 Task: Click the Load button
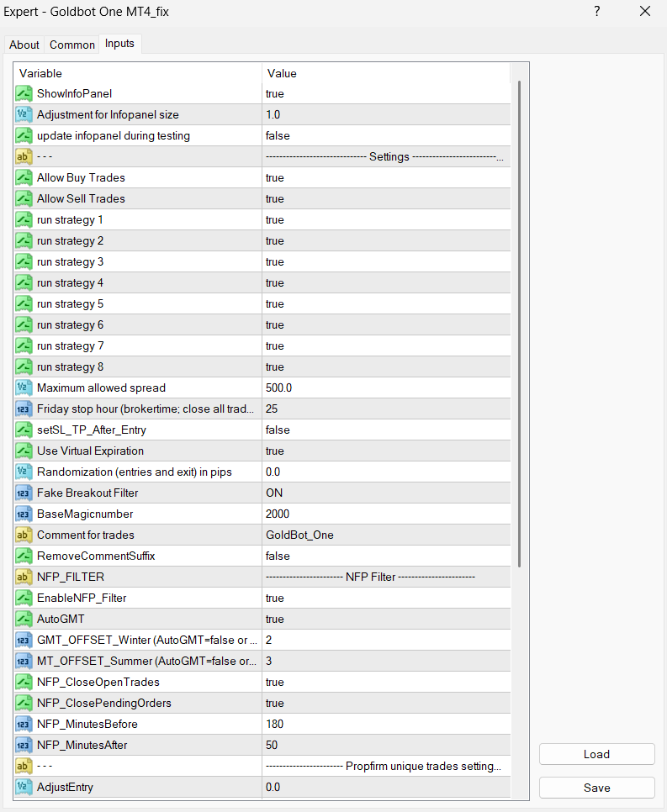596,754
